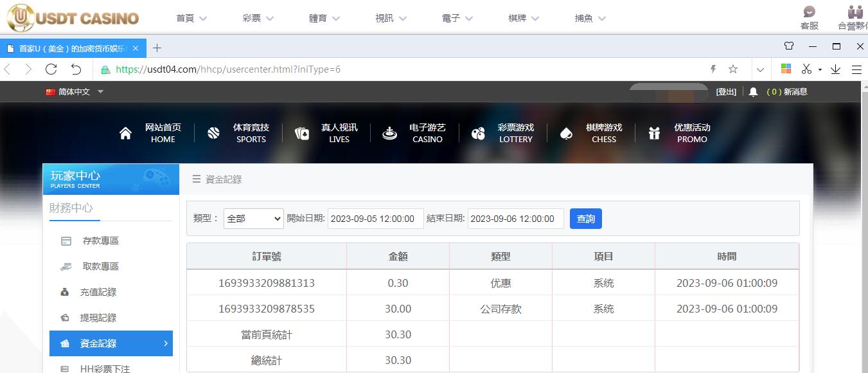Expand the 简体中文 language selector
The width and height of the screenshot is (868, 373).
[x=75, y=92]
